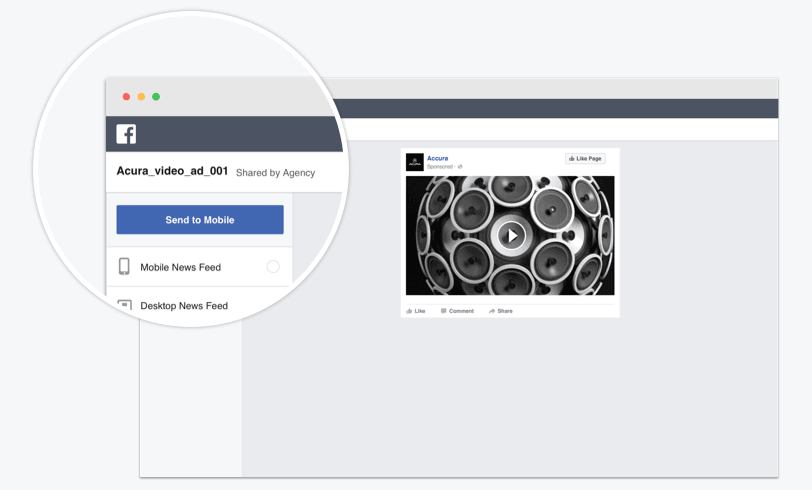
Task: Play the Acura video ad
Action: click(x=511, y=235)
